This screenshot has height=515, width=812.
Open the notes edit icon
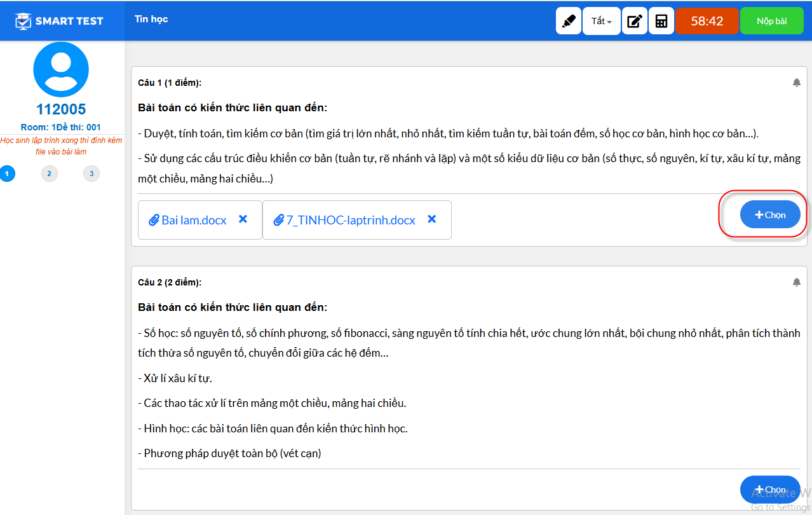pyautogui.click(x=634, y=21)
